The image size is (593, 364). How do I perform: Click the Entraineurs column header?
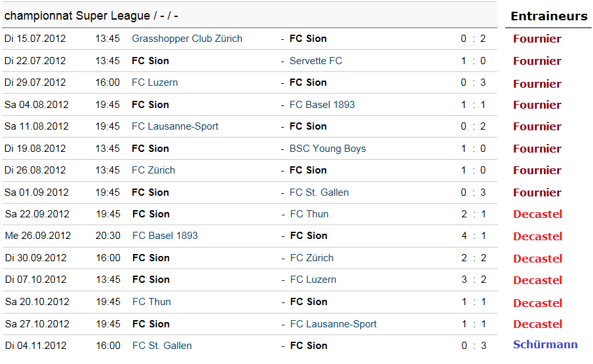(x=549, y=16)
